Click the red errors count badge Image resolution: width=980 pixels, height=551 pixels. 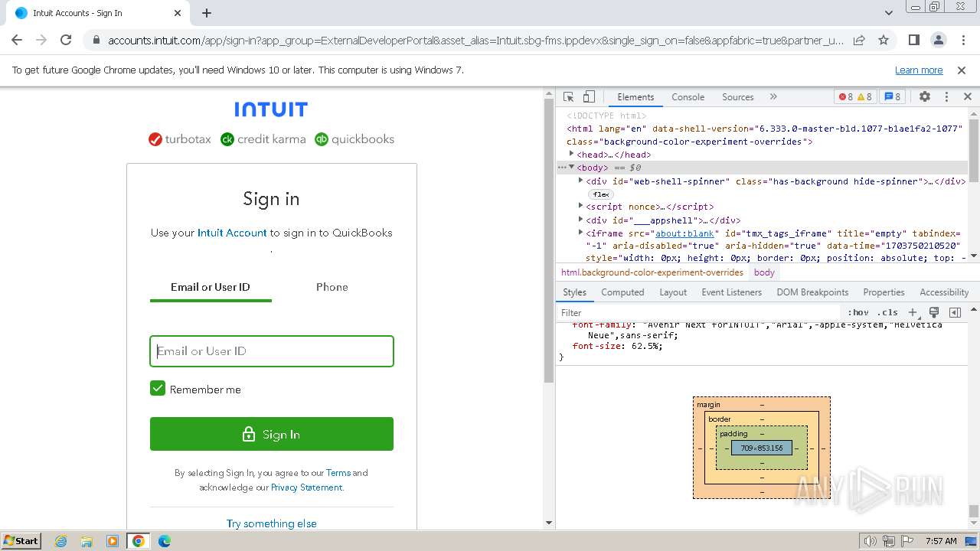coord(845,97)
